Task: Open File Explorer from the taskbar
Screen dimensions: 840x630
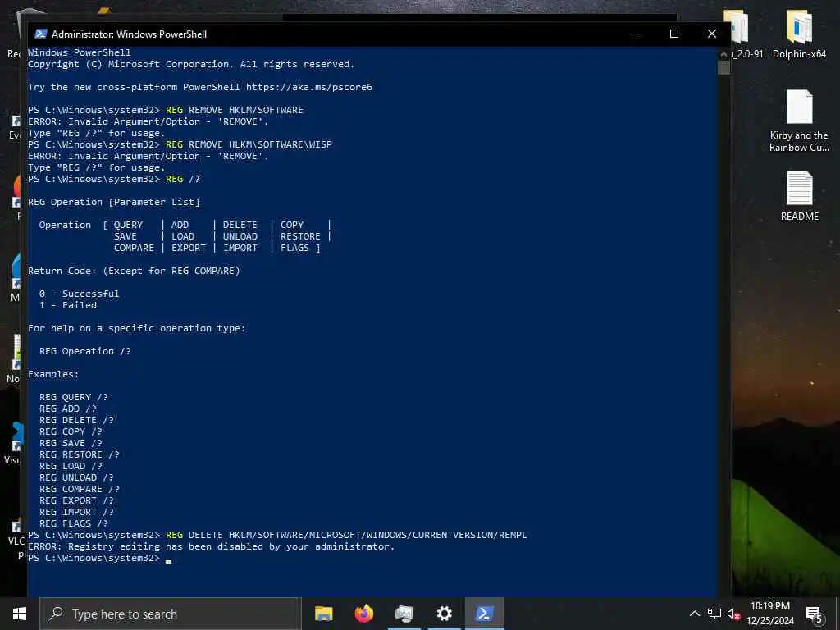Action: click(x=323, y=614)
